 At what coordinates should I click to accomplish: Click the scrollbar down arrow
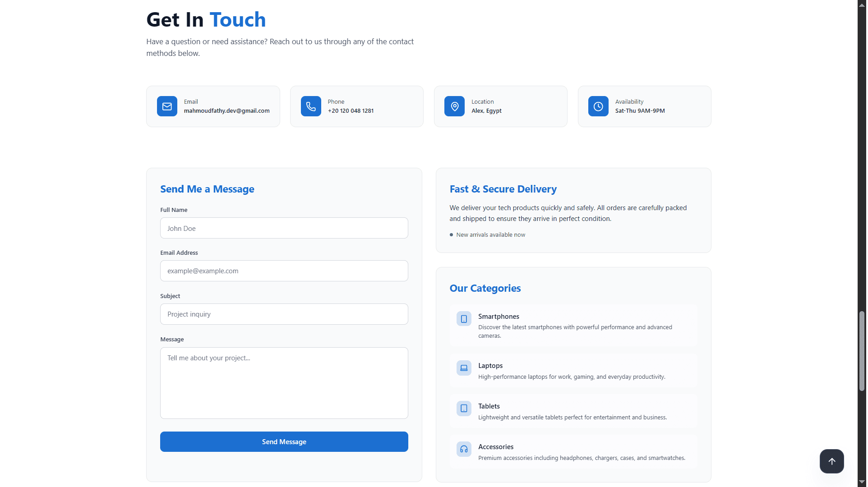(x=862, y=482)
